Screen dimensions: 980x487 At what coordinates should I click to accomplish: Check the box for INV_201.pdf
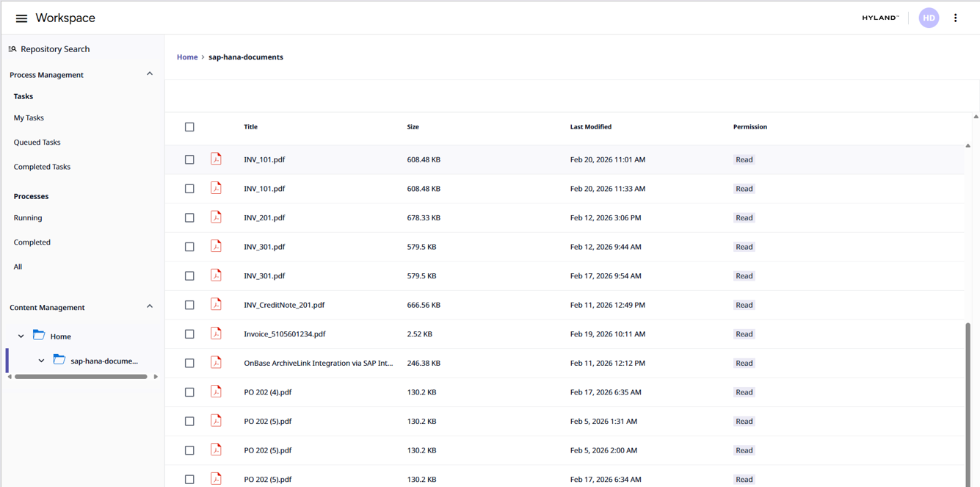point(189,218)
